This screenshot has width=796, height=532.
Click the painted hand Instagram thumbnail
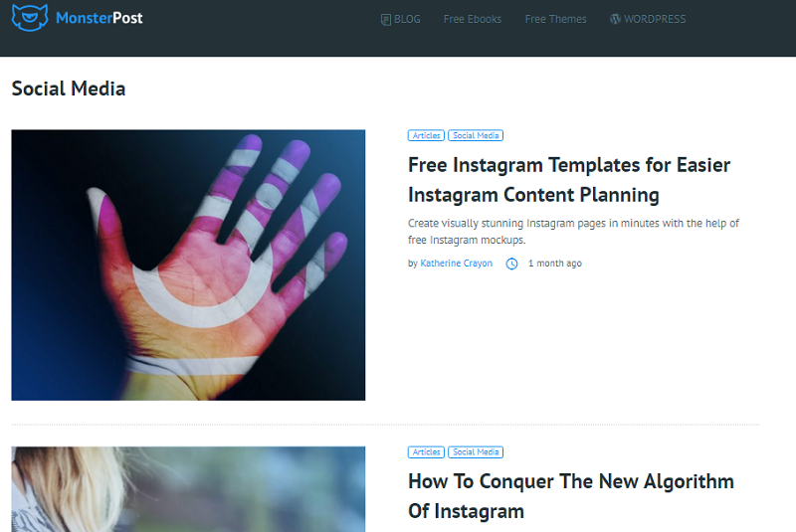(x=188, y=265)
